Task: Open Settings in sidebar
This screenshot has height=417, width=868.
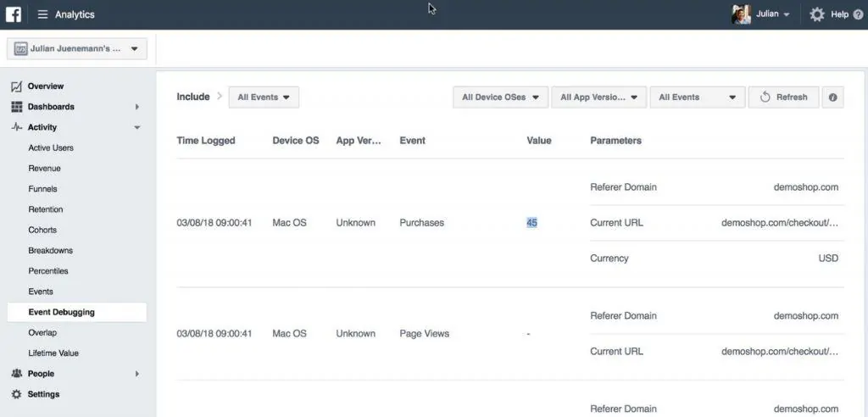Action: coord(43,394)
